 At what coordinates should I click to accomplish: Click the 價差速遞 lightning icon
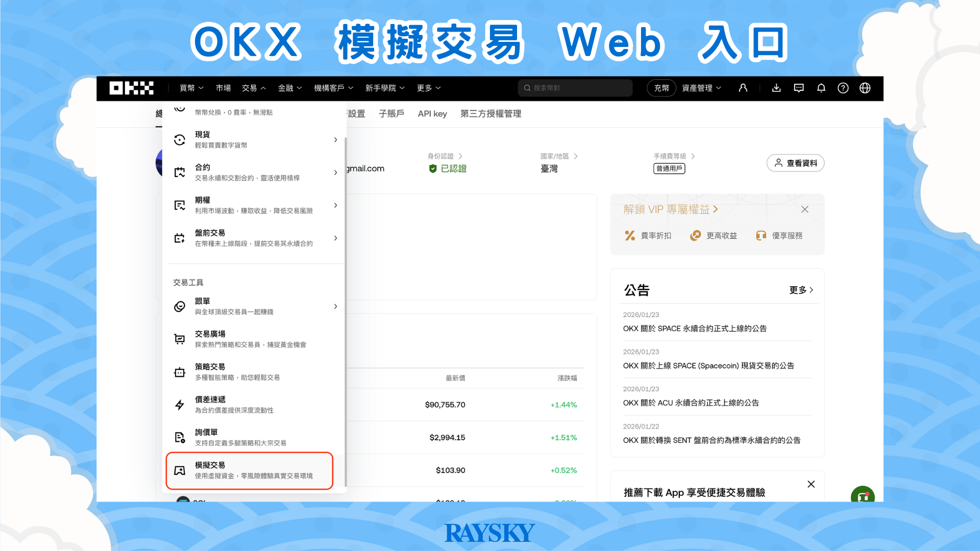pyautogui.click(x=180, y=405)
